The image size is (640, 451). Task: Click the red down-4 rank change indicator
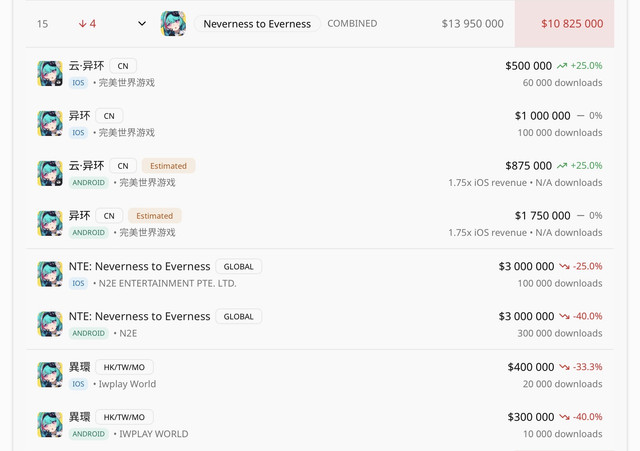[x=87, y=24]
